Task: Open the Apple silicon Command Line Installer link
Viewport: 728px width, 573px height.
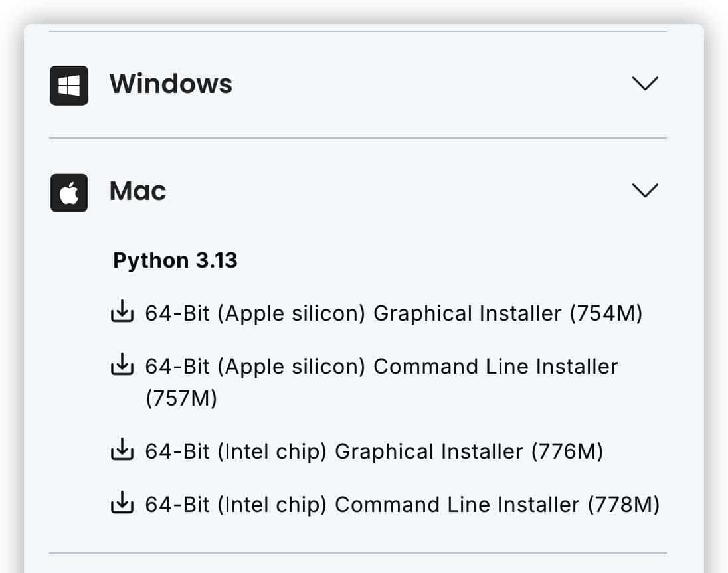Action: click(381, 366)
